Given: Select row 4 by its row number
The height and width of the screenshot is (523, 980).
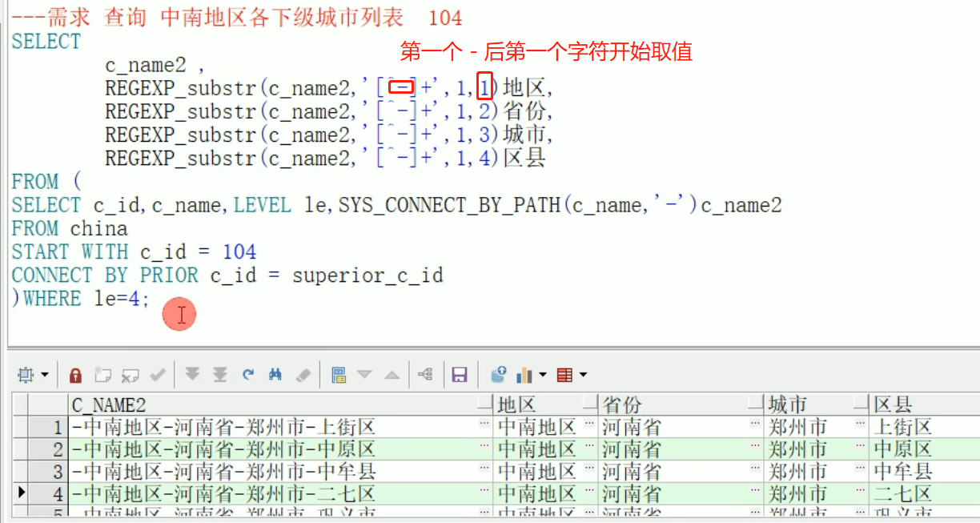Looking at the screenshot, I should [x=49, y=494].
